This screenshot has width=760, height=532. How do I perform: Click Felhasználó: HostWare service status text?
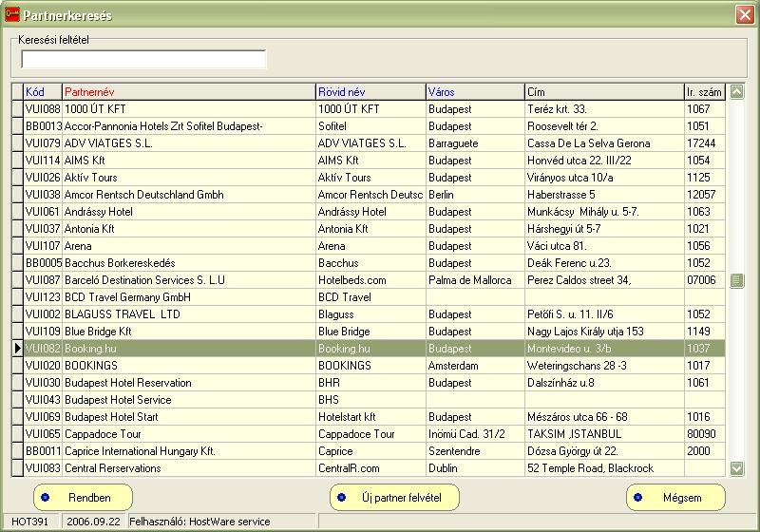(x=199, y=522)
